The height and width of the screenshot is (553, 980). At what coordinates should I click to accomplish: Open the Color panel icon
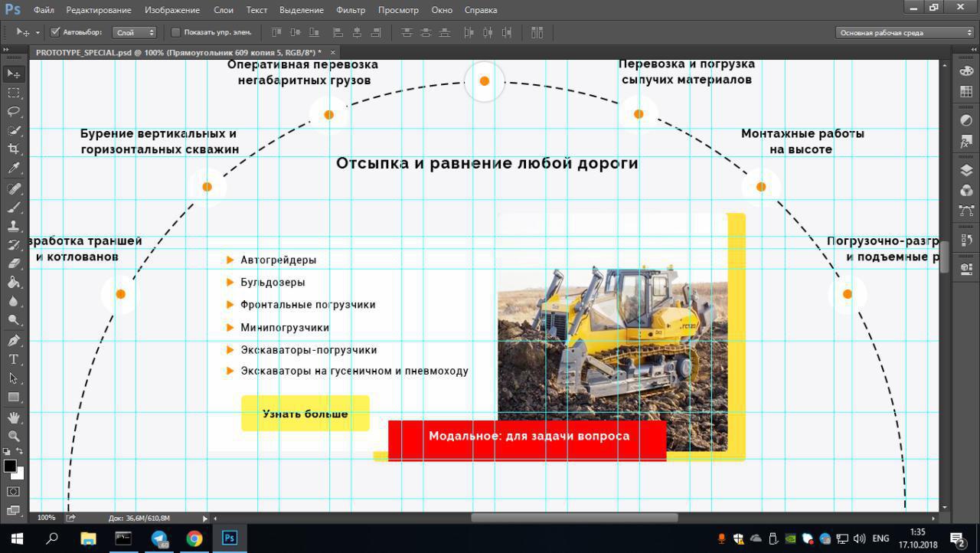[x=966, y=71]
